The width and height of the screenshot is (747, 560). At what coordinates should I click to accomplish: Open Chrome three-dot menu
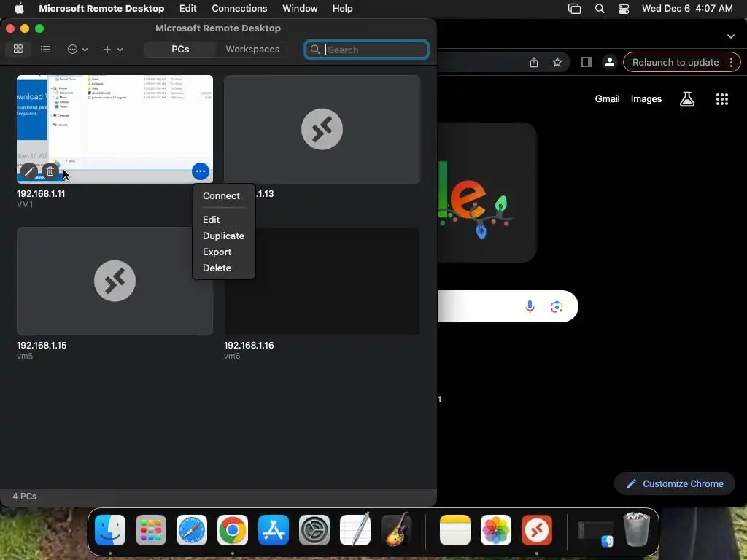(x=731, y=63)
